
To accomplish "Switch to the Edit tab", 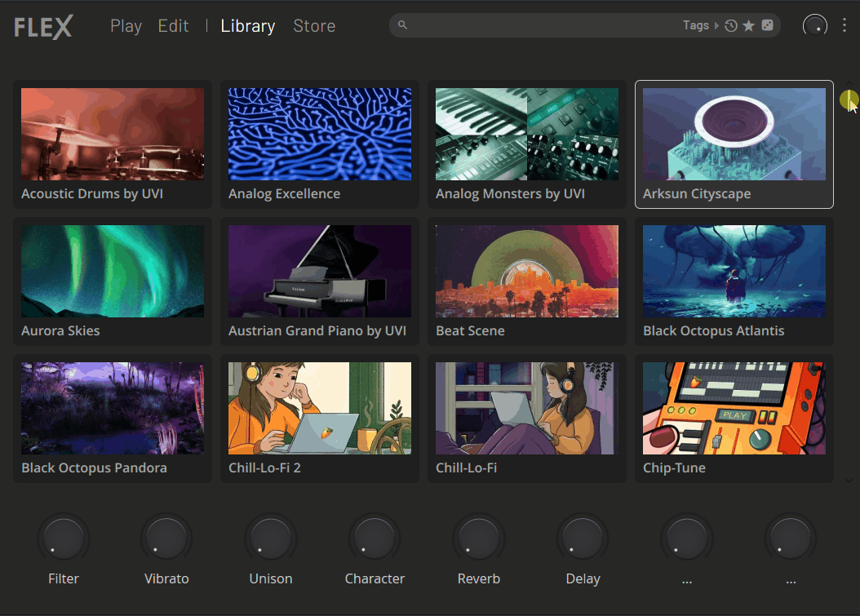I will tap(173, 26).
